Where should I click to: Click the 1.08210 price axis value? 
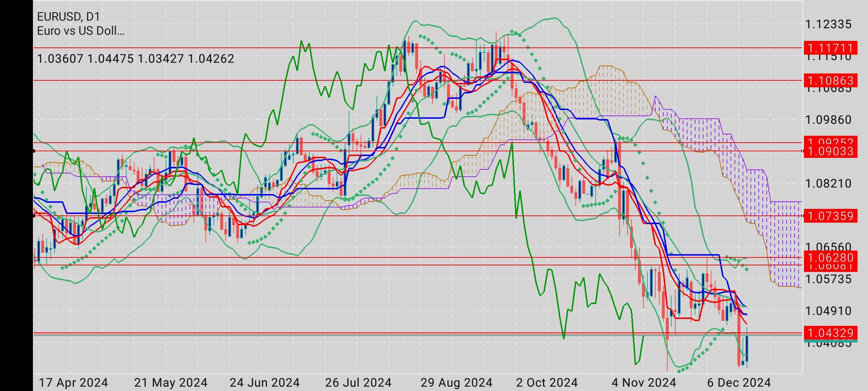pyautogui.click(x=828, y=184)
